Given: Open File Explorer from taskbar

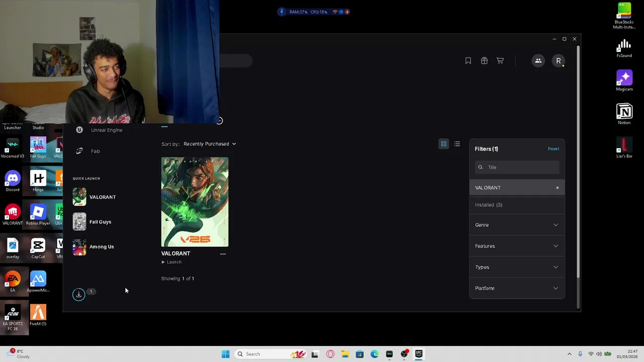Looking at the screenshot, I should (x=345, y=354).
